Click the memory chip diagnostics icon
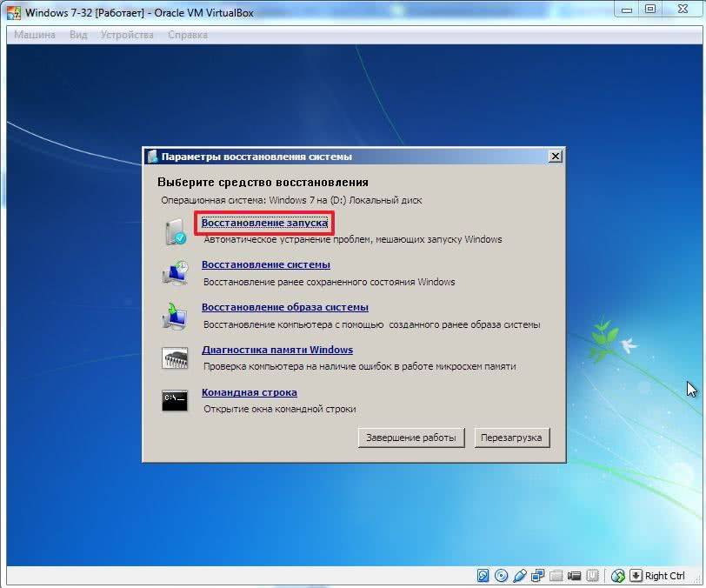The image size is (706, 588). [175, 358]
